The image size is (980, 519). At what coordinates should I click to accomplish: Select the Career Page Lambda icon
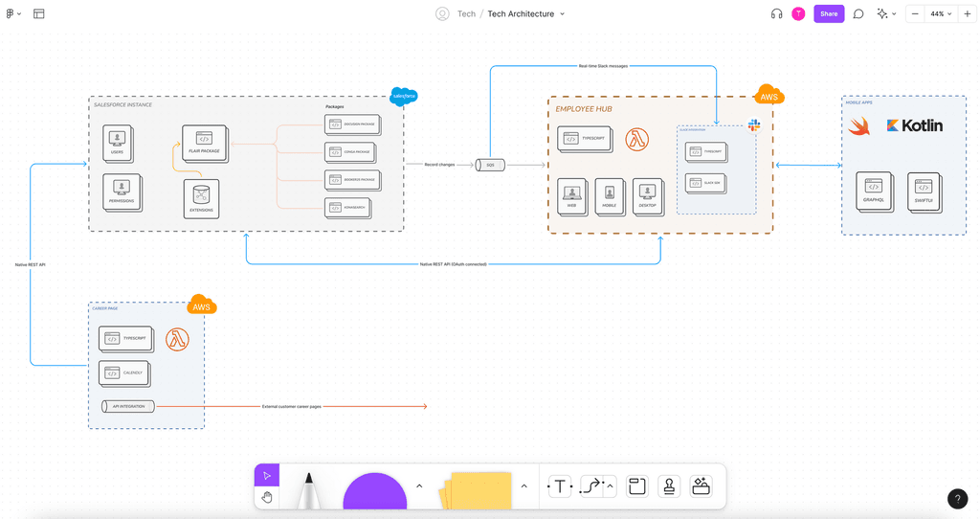point(177,340)
